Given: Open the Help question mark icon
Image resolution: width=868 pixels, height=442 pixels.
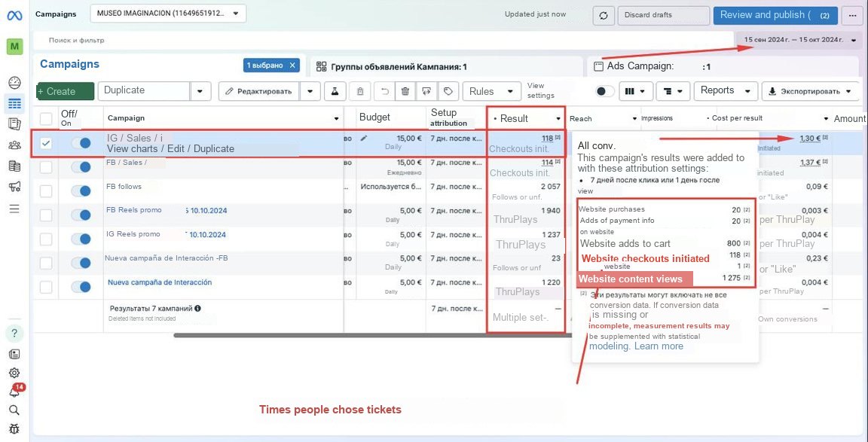Looking at the screenshot, I should (14, 333).
